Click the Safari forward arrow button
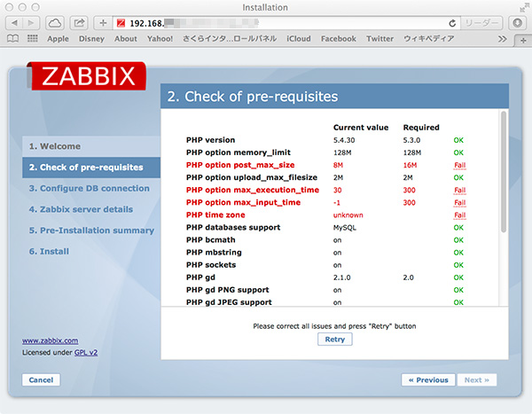The height and width of the screenshot is (414, 532). tap(34, 22)
